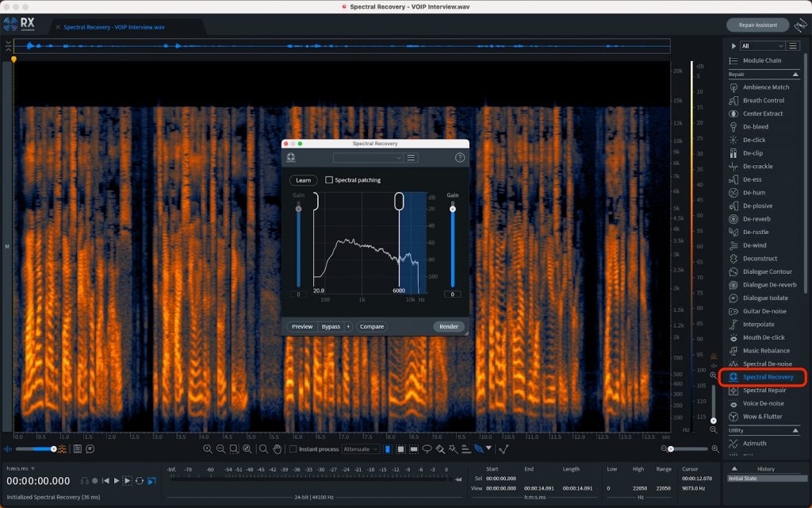This screenshot has width=812, height=508.
Task: Click the Preview button in Spectral Recovery
Action: click(x=302, y=326)
